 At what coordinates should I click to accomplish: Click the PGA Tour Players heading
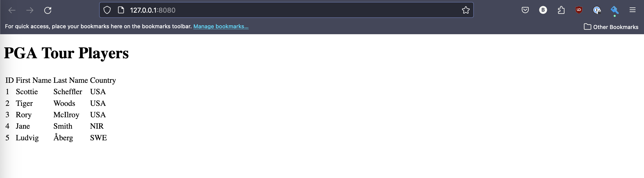point(66,53)
